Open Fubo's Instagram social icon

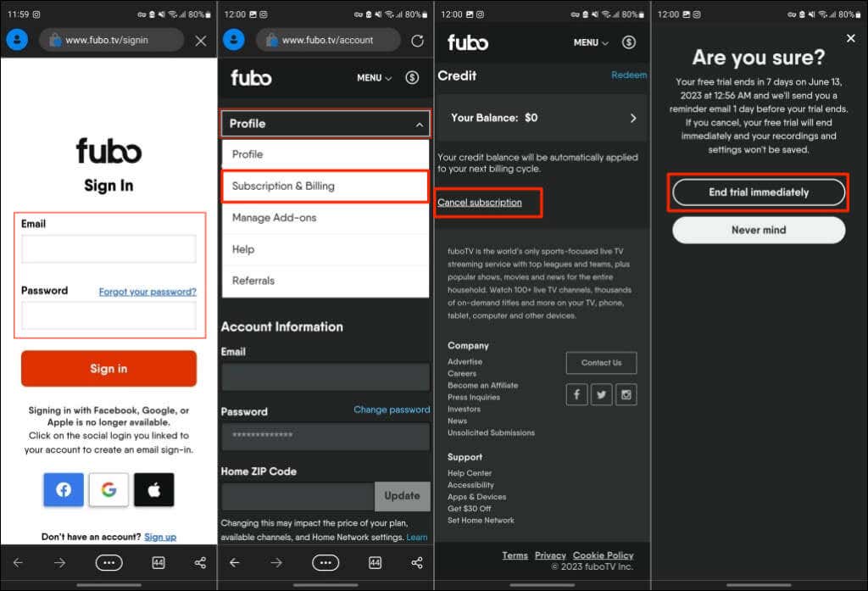click(626, 393)
